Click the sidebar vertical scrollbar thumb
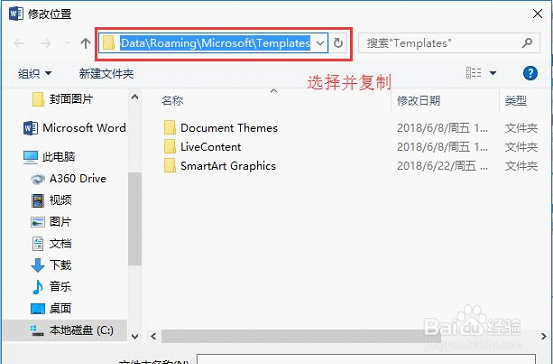This screenshot has width=553, height=364. [135, 219]
